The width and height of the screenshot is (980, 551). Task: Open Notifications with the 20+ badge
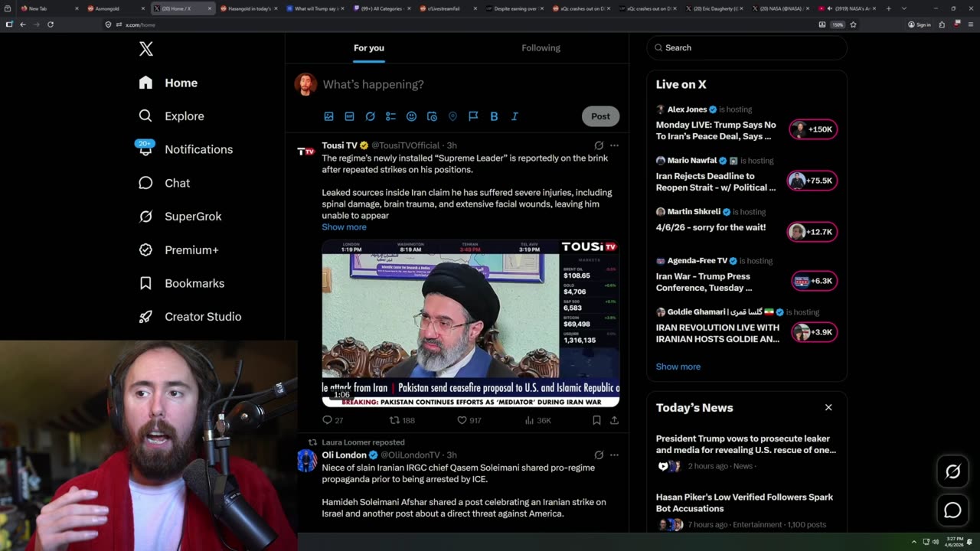(185, 149)
